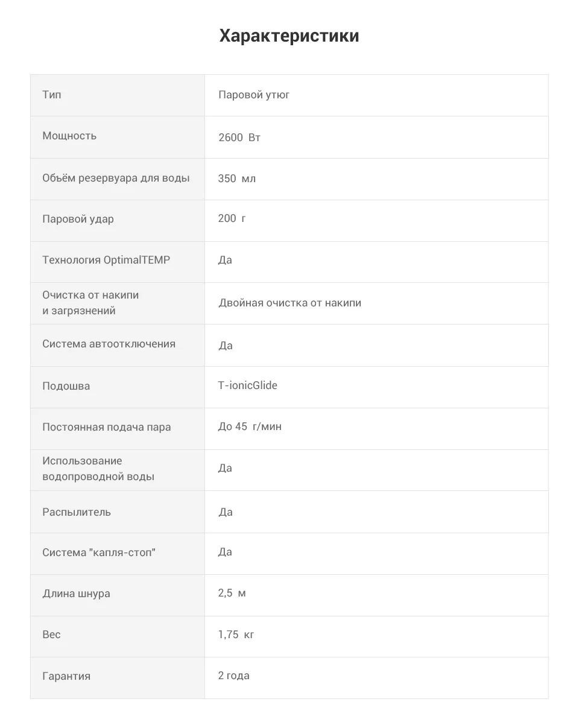Click the Паровой утюг value
Viewport: 579px width, 728px height.
[254, 95]
